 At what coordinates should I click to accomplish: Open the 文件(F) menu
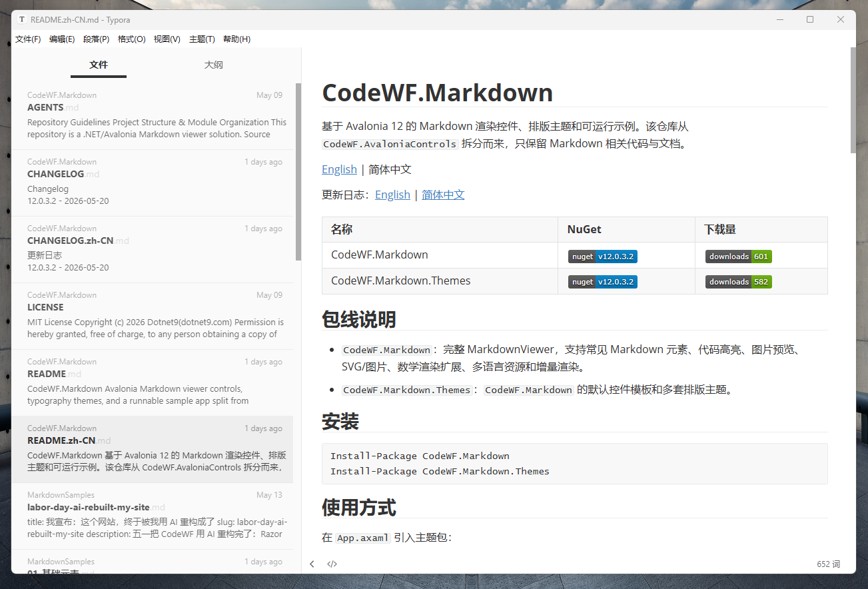point(28,39)
